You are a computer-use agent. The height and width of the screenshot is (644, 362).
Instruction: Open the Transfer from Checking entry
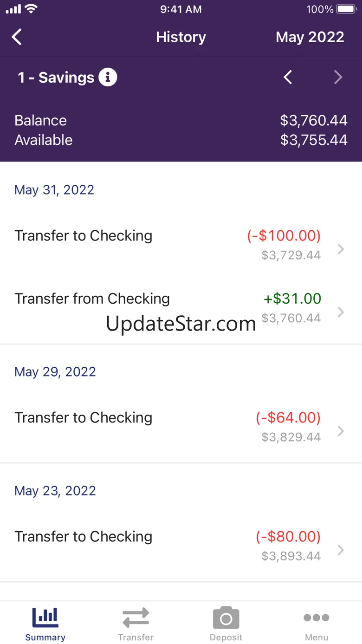pyautogui.click(x=181, y=308)
